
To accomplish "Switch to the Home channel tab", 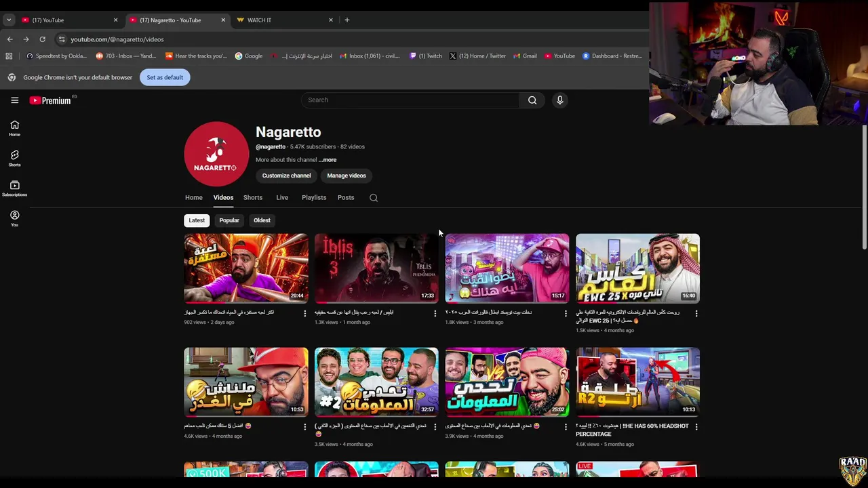I will pos(194,198).
